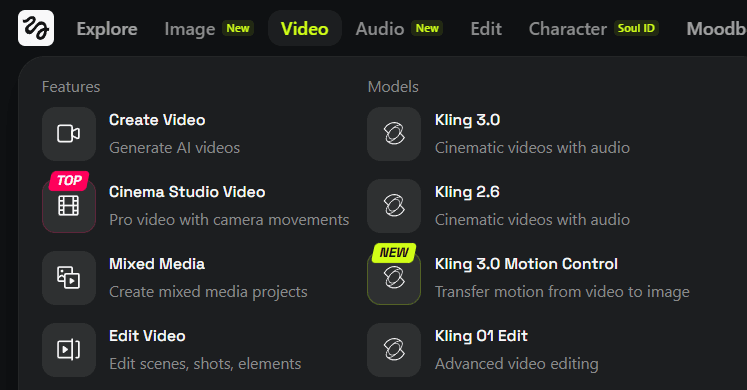Click the New badge next to Image

[x=238, y=29]
